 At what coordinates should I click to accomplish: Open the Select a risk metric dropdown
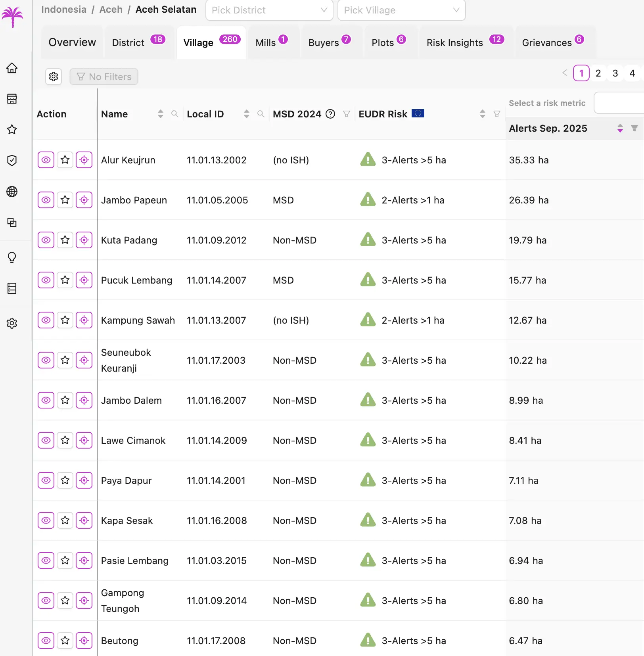(618, 103)
